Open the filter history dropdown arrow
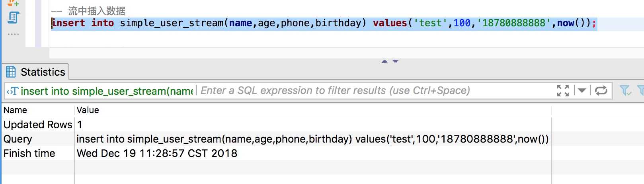The width and height of the screenshot is (644, 184). pyautogui.click(x=582, y=91)
